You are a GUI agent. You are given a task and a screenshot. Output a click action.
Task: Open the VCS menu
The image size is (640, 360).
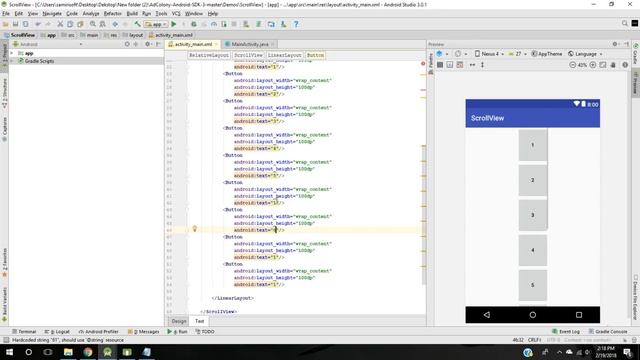click(x=176, y=13)
